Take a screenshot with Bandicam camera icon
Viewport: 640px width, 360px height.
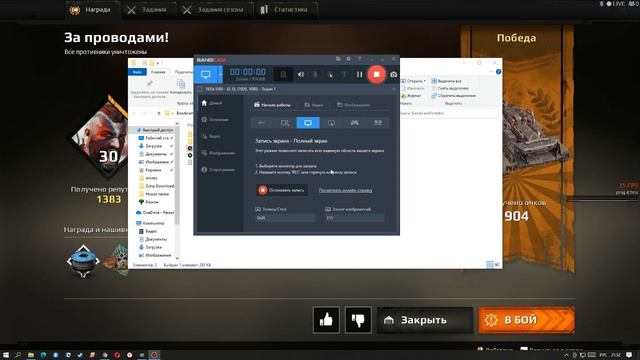[393, 74]
